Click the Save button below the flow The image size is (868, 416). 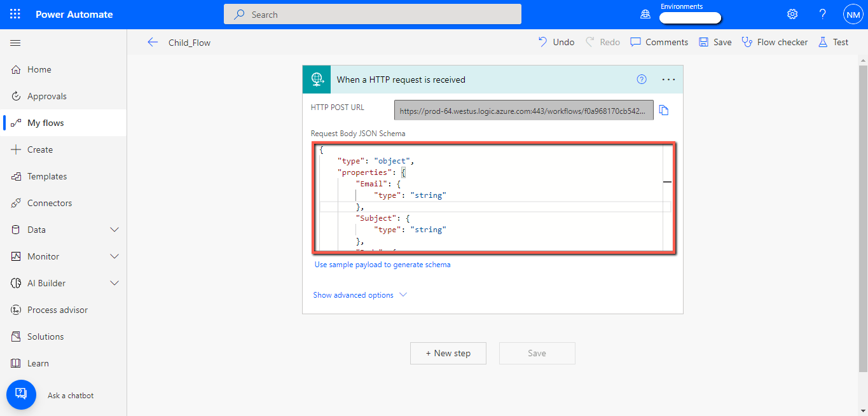click(537, 353)
